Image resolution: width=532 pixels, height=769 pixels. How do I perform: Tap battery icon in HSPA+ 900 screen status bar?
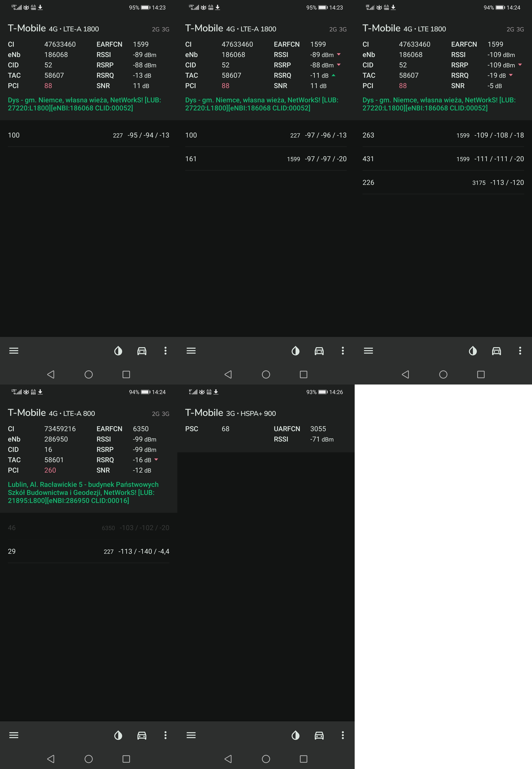[x=323, y=392]
